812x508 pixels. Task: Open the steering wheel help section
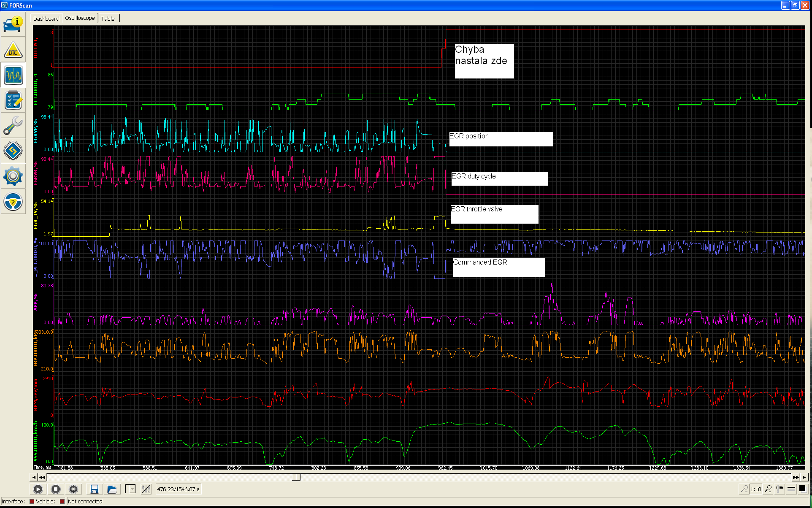pos(13,202)
